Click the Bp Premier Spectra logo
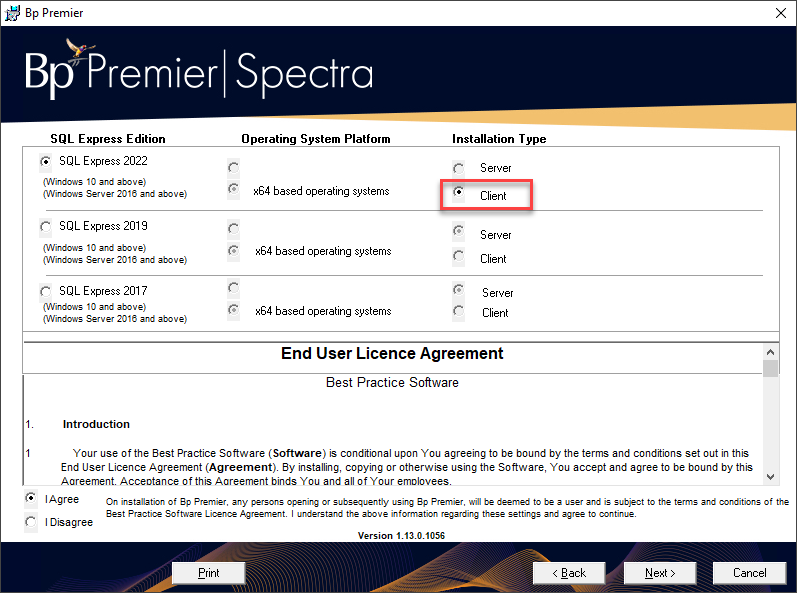797x593 pixels. coord(199,70)
